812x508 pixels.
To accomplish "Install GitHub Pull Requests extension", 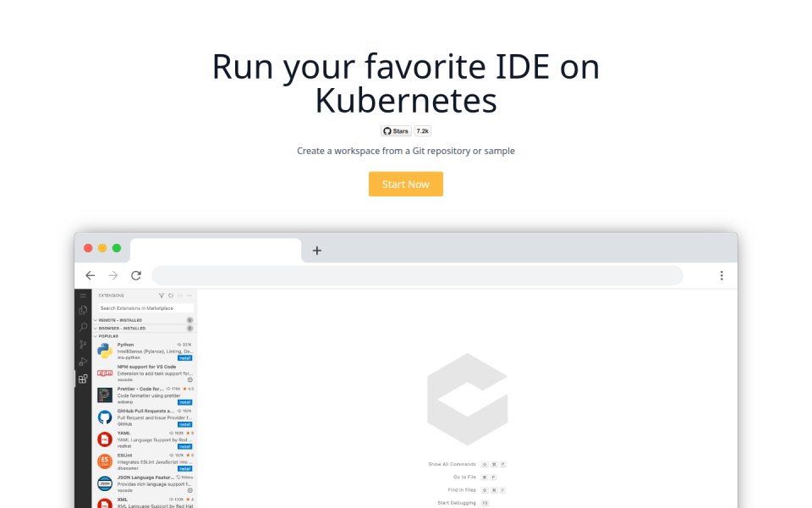I will [185, 424].
